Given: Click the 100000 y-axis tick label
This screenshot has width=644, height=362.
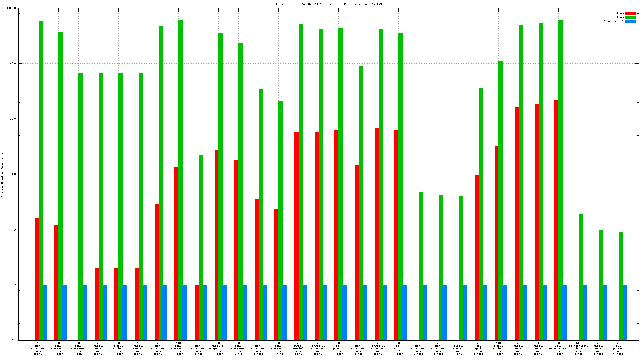Looking at the screenshot, I should (x=12, y=8).
